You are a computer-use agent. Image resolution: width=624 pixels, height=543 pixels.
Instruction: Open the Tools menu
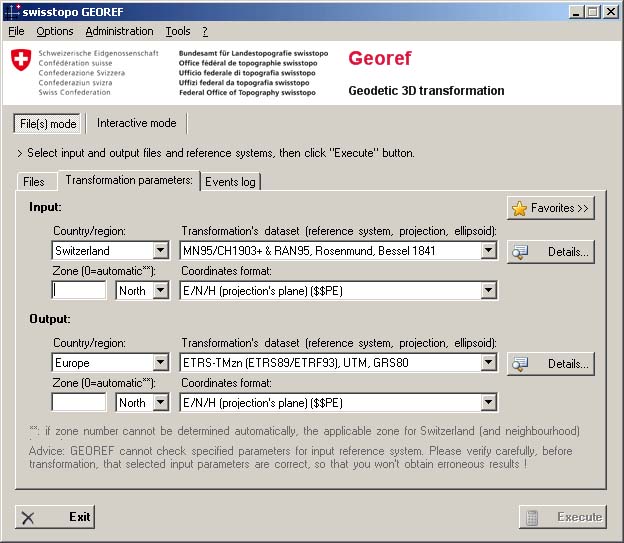178,31
